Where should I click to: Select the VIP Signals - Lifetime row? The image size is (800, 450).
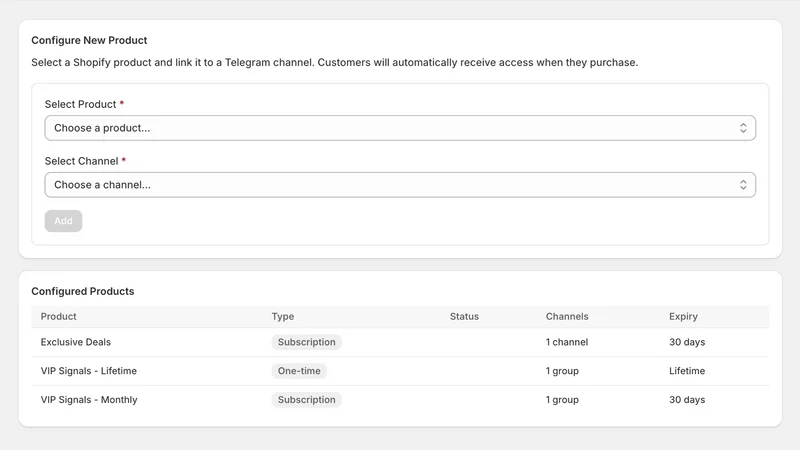tap(400, 371)
